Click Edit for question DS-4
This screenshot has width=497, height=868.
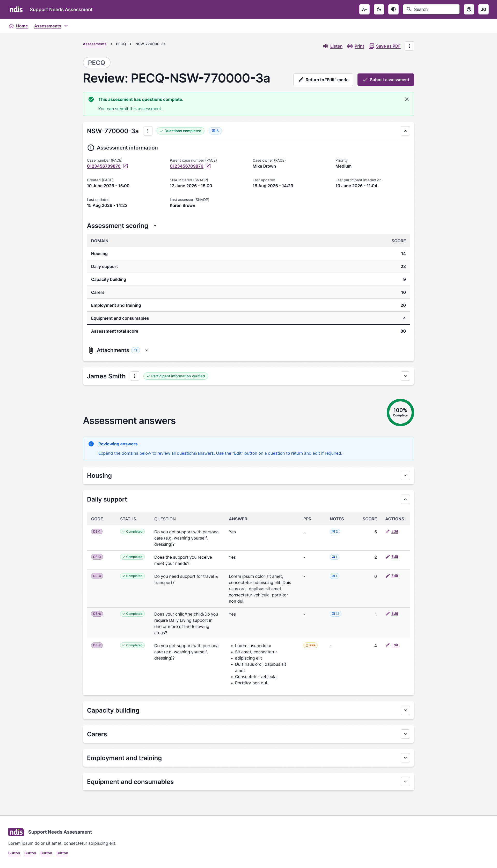[394, 576]
